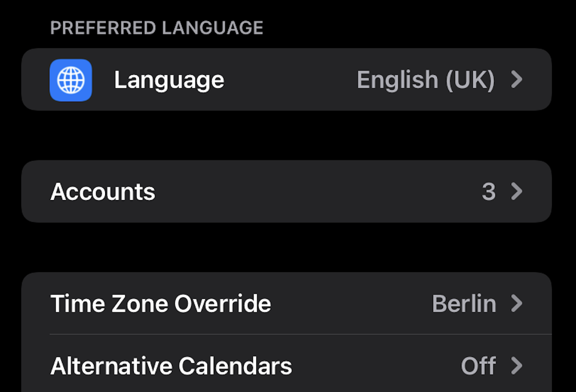This screenshot has width=576, height=392.
Task: Open the Language settings row
Action: pos(288,80)
